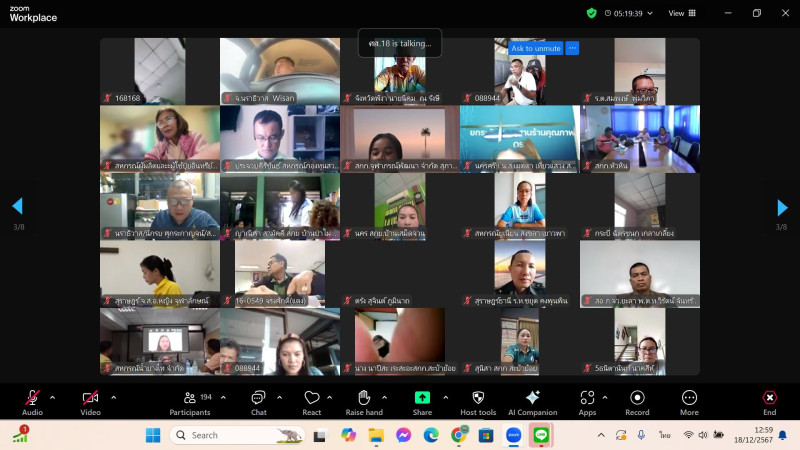Expand share options arrow beside Share

(446, 397)
